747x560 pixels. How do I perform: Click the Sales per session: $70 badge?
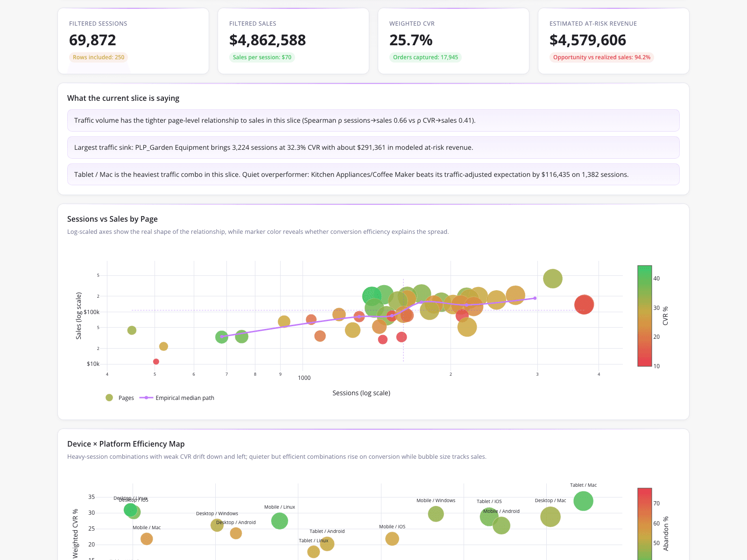[x=262, y=57]
